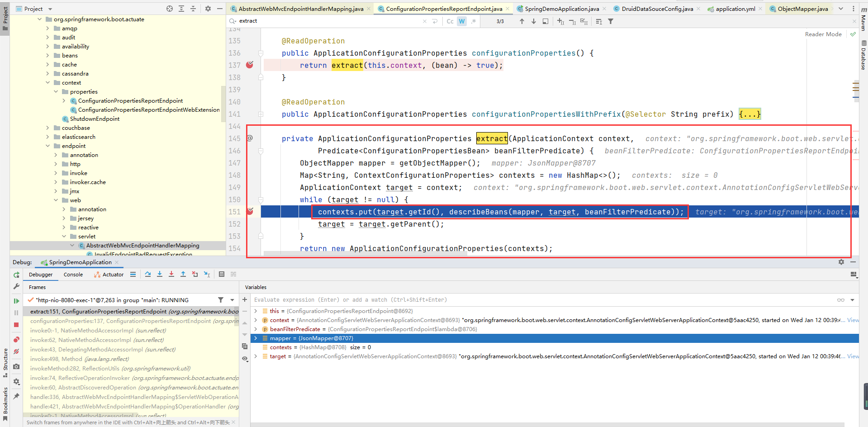Viewport: 868px width, 427px height.
Task: Open the debug settings gear in the debug sidebar
Action: (x=16, y=381)
